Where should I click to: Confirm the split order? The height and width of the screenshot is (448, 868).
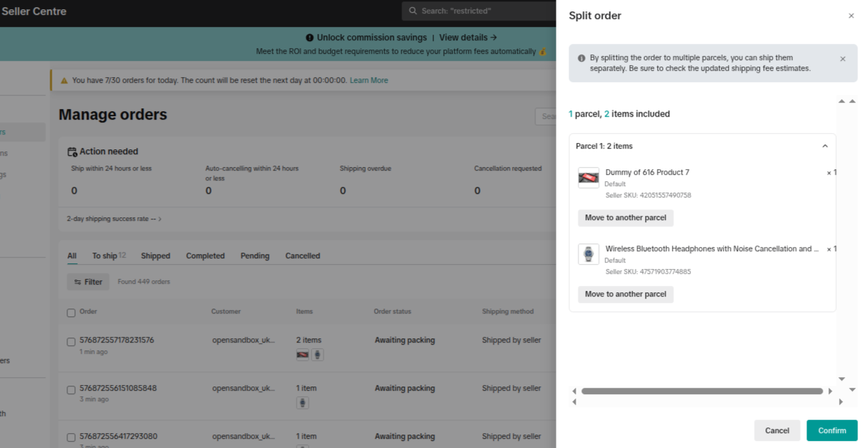coord(832,430)
